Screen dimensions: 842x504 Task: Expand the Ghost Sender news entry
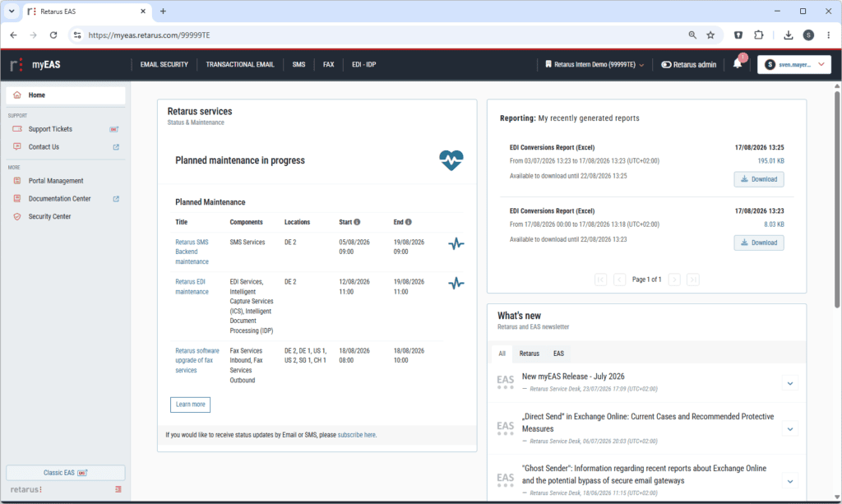pos(790,481)
